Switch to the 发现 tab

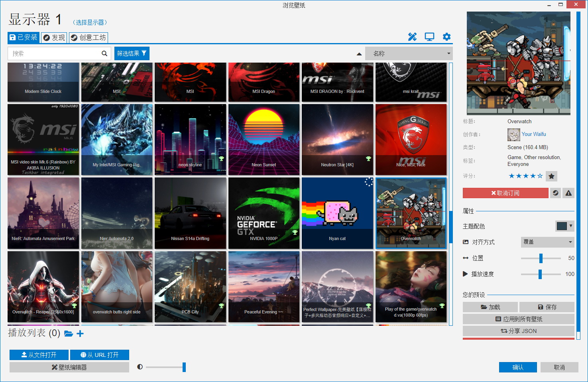point(54,37)
